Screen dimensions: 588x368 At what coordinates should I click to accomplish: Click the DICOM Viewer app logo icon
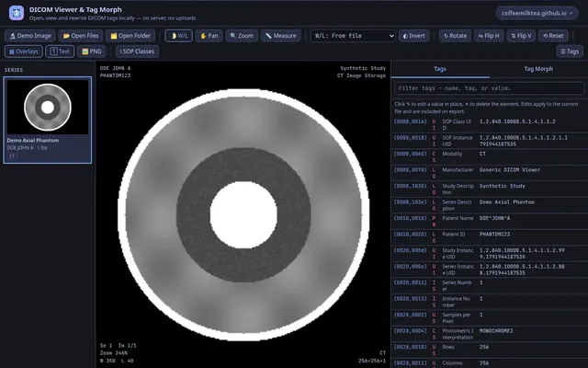tap(17, 13)
